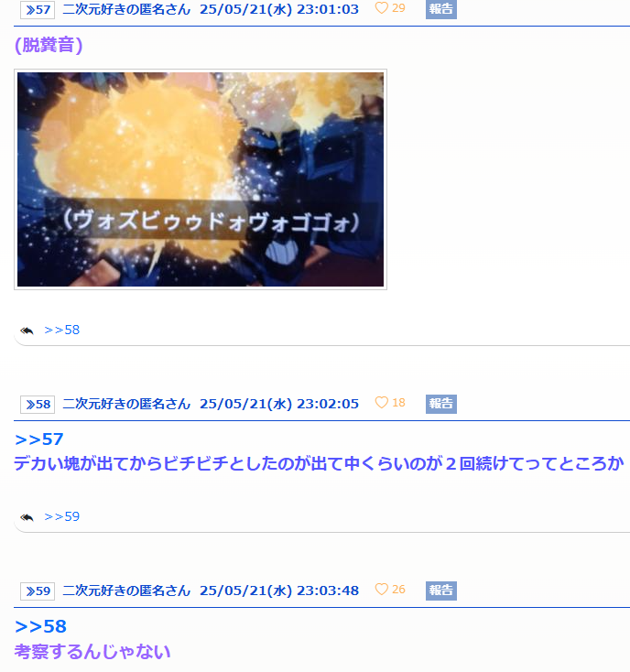630x672 pixels.
Task: Click poster name on post 57 header
Action: click(126, 9)
